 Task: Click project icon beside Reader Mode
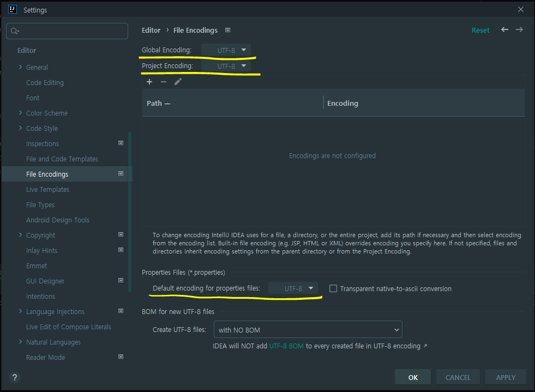coord(121,357)
